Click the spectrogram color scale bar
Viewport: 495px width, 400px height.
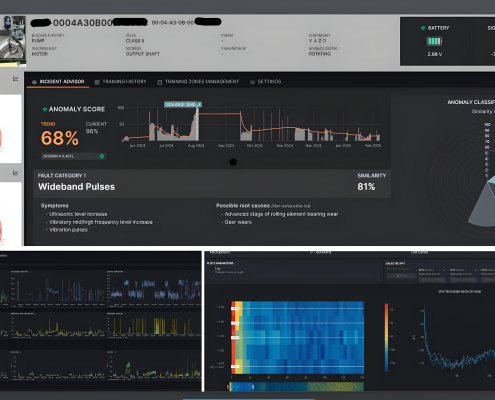click(386, 337)
